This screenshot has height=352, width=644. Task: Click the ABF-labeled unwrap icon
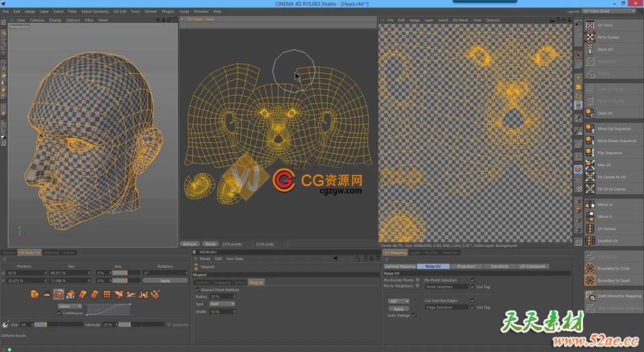pos(70,294)
